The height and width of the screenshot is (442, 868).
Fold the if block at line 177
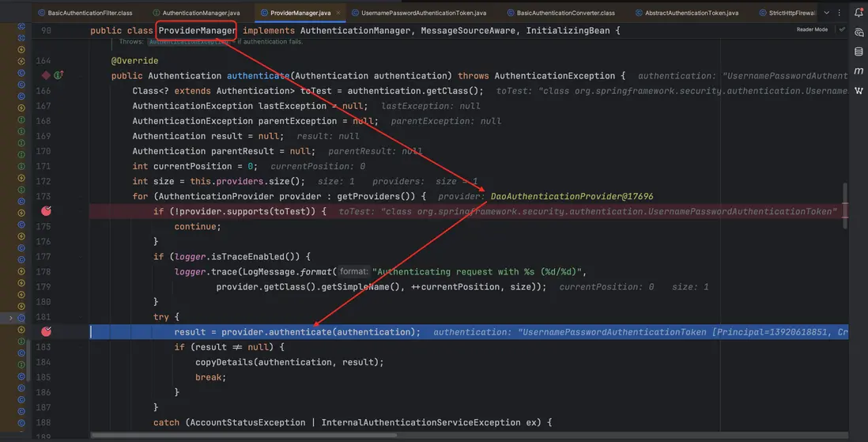tap(81, 256)
